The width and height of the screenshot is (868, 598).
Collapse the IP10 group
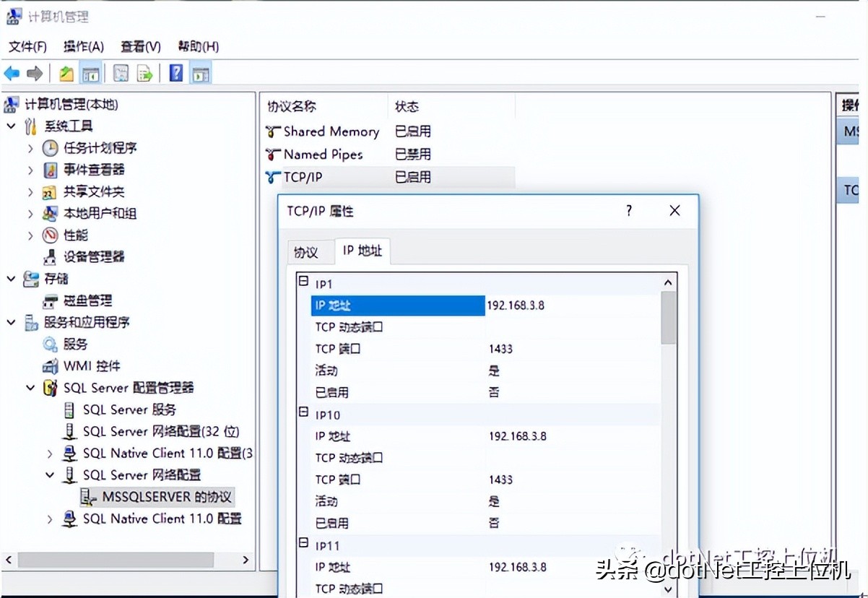point(304,414)
